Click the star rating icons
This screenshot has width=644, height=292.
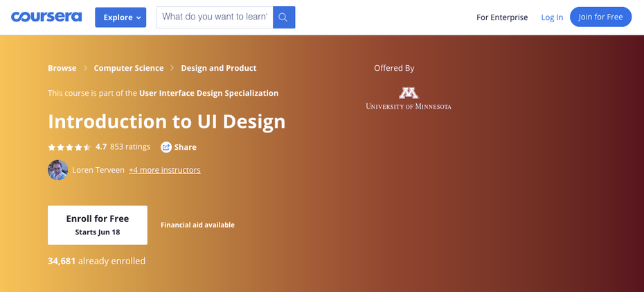tap(69, 147)
